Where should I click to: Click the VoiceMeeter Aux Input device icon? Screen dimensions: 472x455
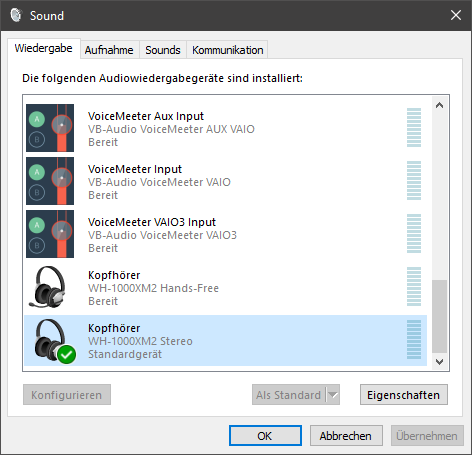pos(50,128)
